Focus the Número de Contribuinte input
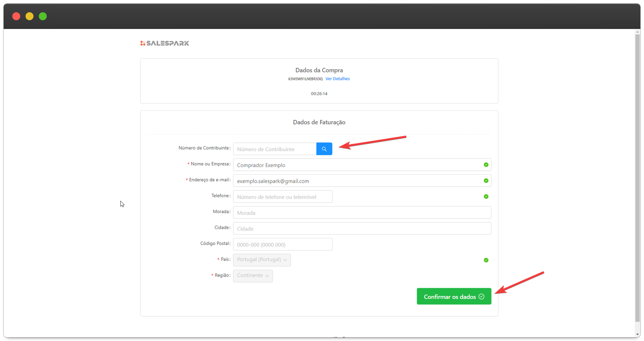Screen dimensions: 644x341 (275, 149)
